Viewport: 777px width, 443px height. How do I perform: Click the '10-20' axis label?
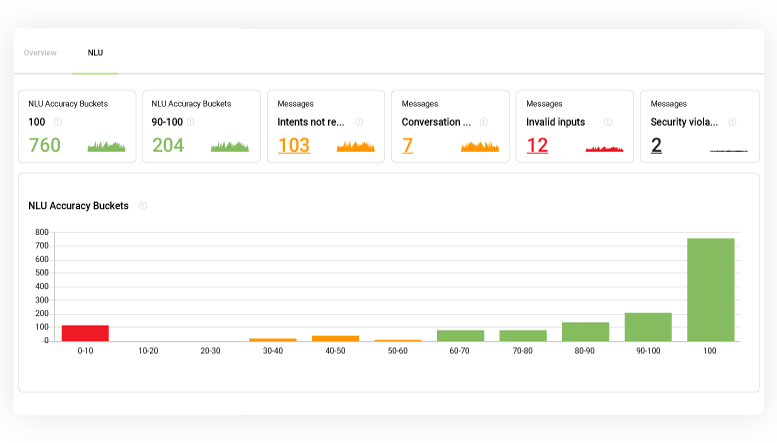point(148,351)
